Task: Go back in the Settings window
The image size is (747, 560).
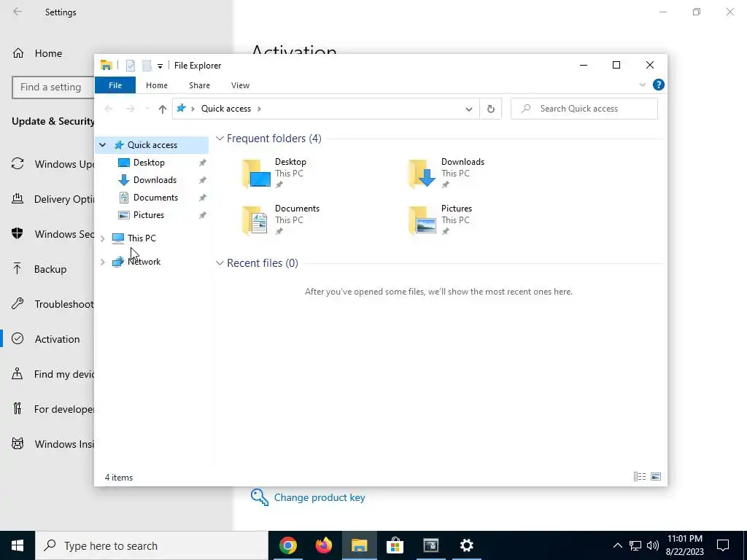Action: point(18,12)
